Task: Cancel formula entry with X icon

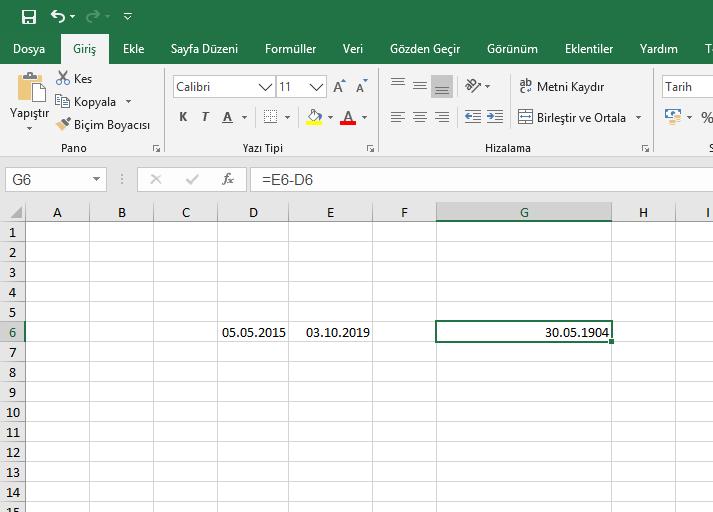Action: click(x=156, y=180)
